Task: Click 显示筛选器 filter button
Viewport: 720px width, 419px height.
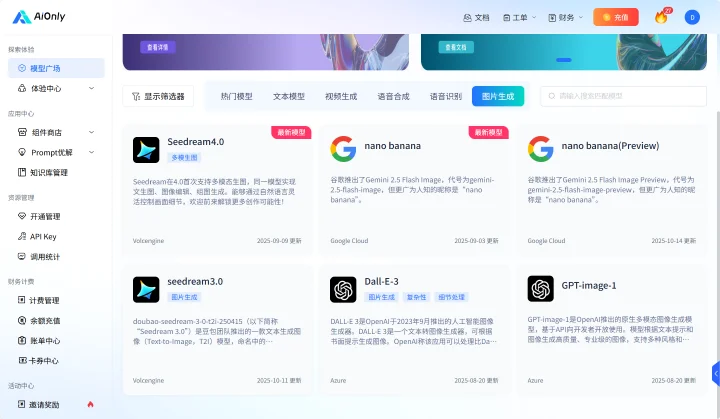Action: [x=158, y=96]
